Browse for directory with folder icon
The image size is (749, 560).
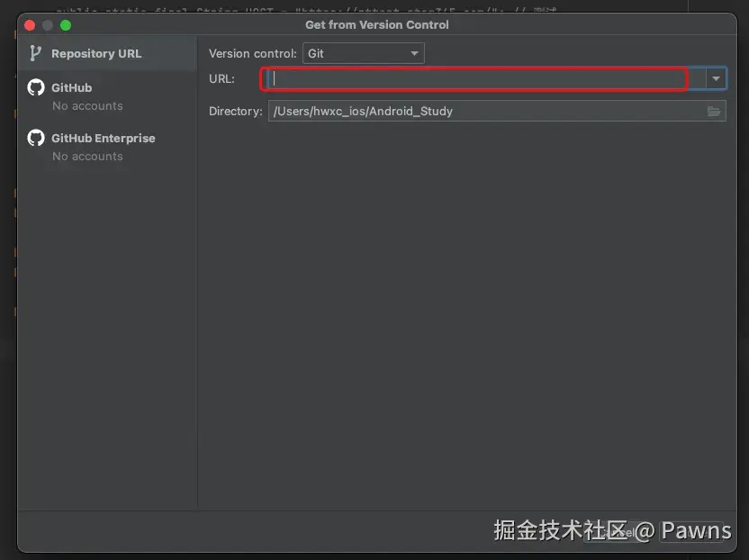pos(714,112)
